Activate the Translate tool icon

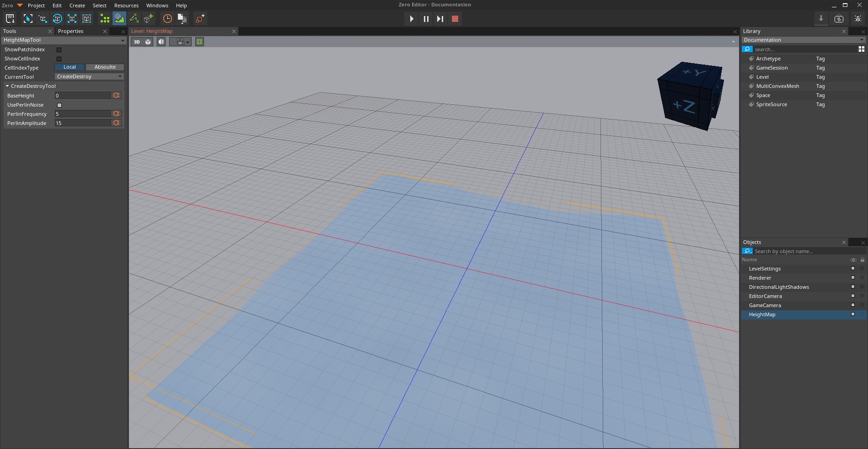point(43,19)
